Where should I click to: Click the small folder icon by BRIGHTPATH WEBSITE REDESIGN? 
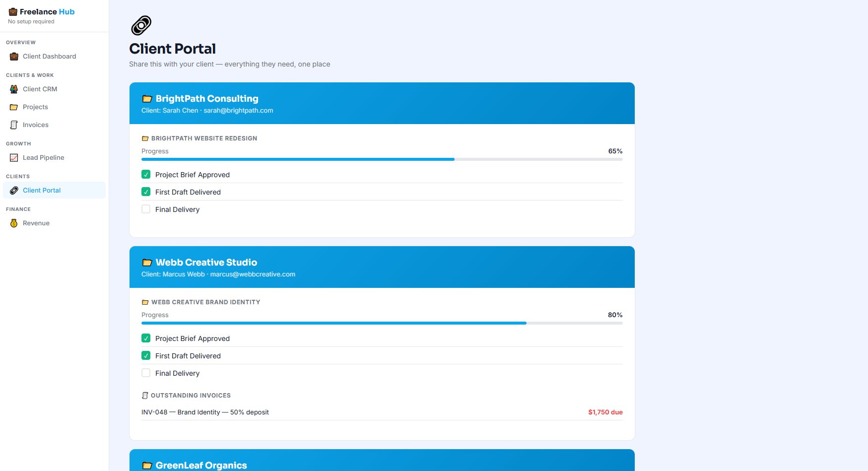click(145, 138)
